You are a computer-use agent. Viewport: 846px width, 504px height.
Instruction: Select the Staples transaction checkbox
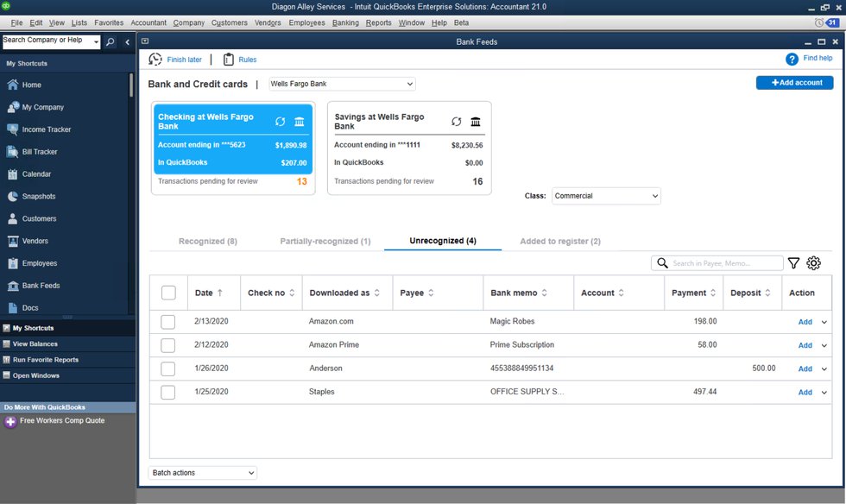(x=168, y=393)
